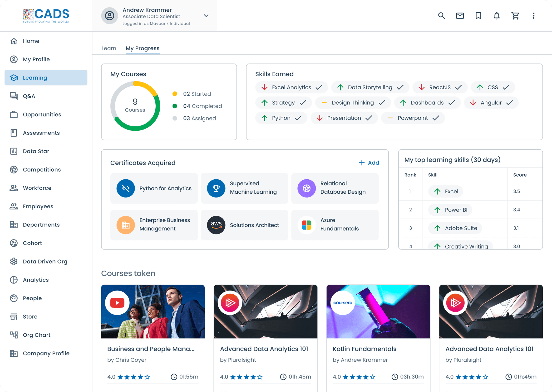This screenshot has height=392, width=552.
Task: Open notifications bell icon
Action: 496,16
